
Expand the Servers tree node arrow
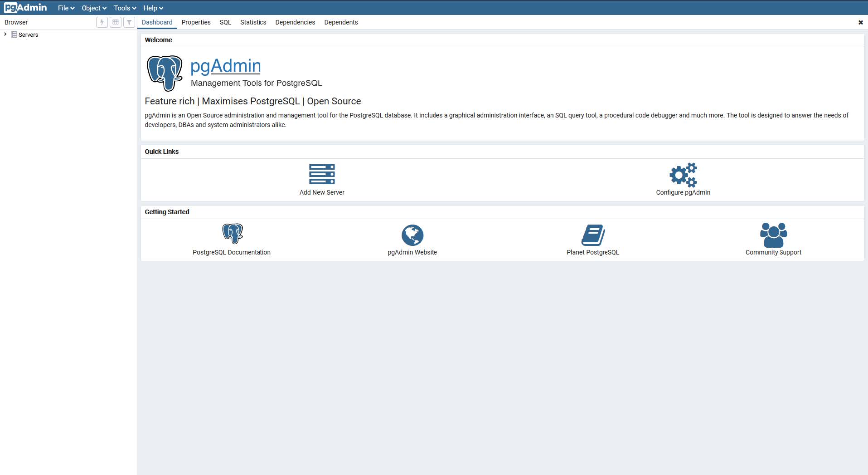[x=5, y=34]
